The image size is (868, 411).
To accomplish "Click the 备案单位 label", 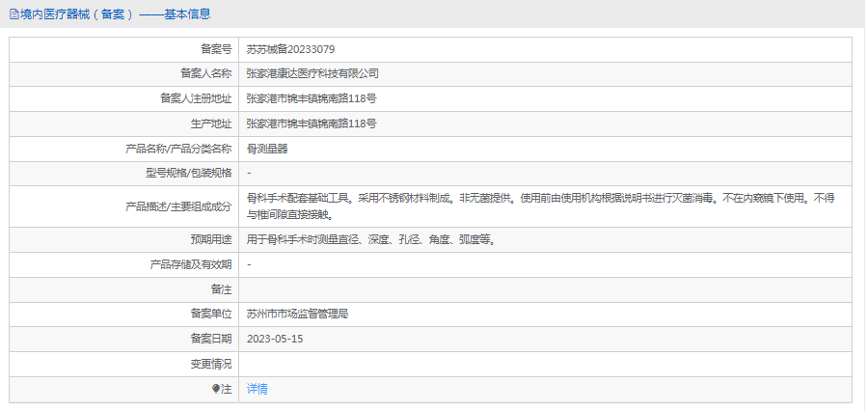I will (211, 315).
